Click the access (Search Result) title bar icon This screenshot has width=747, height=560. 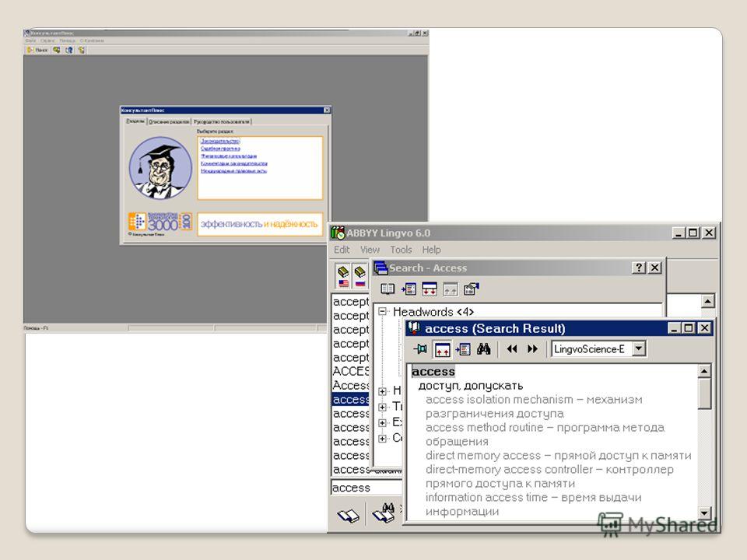pyautogui.click(x=414, y=328)
